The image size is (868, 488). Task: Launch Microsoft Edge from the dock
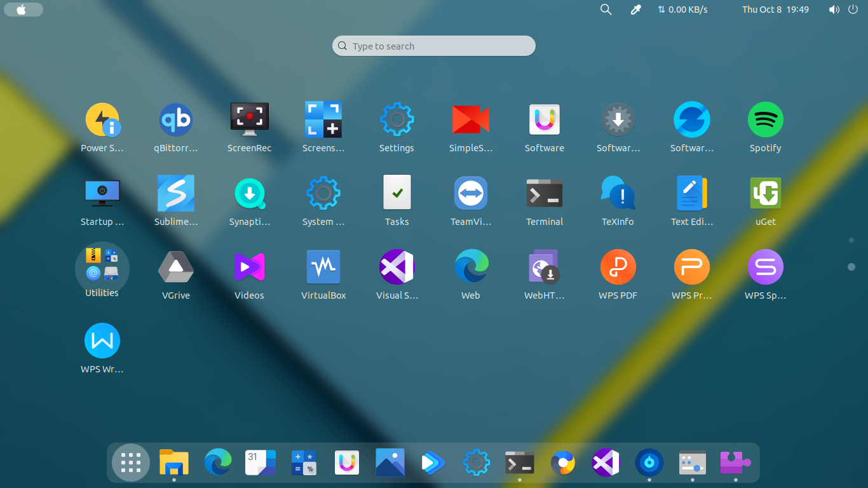218,463
